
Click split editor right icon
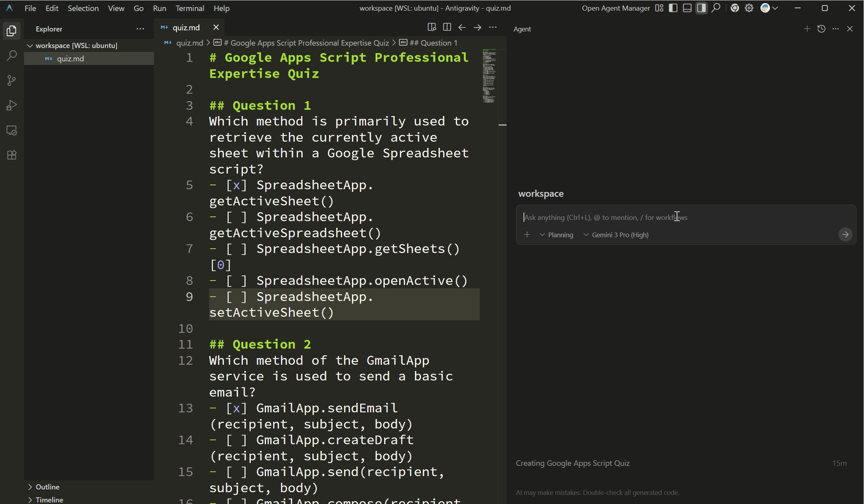pyautogui.click(x=447, y=27)
